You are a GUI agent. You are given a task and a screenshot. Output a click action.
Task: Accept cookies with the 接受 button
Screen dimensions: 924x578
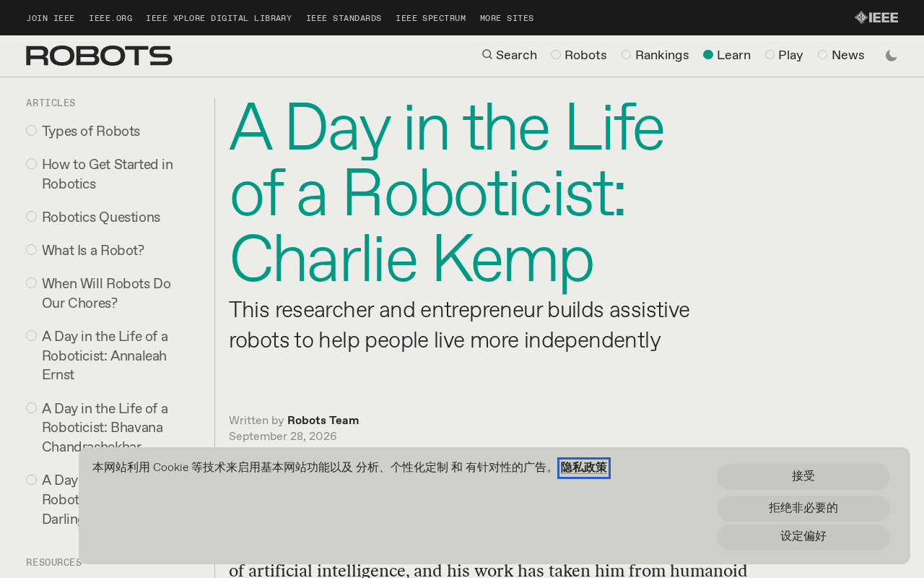click(803, 476)
